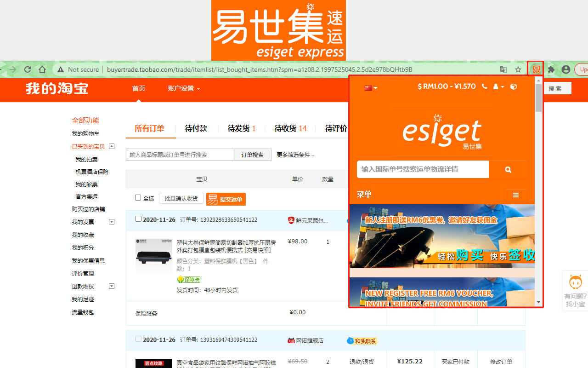
Task: Open the parcel box icon in Esiget popup
Action: tap(514, 86)
